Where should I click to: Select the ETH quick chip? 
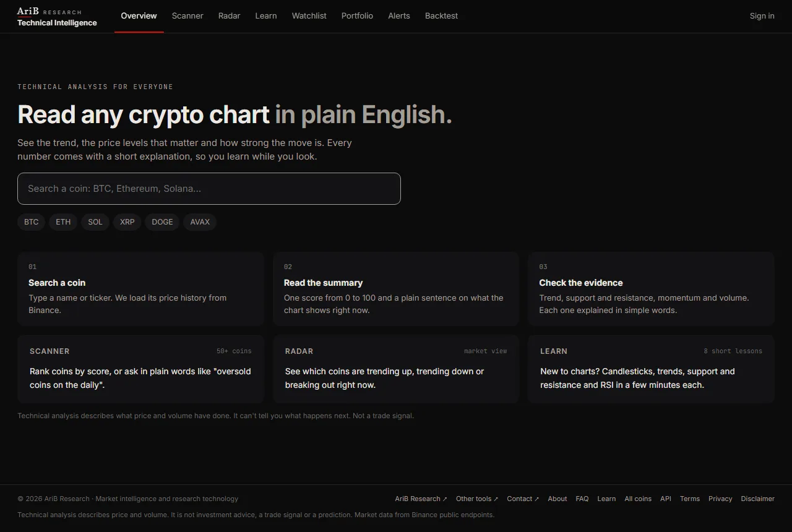[63, 222]
